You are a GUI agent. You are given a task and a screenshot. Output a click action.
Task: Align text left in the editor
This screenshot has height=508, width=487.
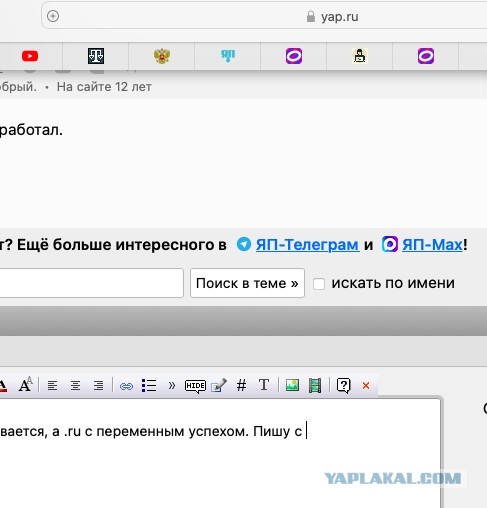click(52, 386)
